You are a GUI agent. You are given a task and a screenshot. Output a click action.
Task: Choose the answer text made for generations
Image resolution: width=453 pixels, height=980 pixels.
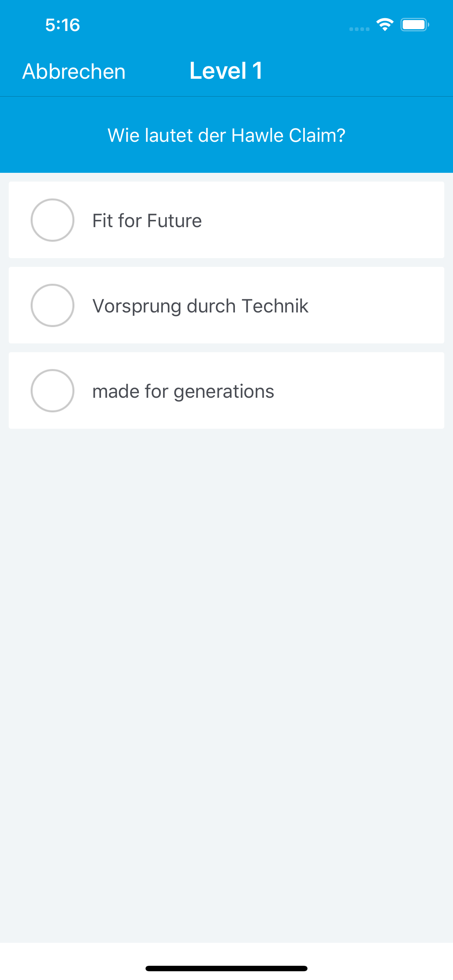coord(183,391)
